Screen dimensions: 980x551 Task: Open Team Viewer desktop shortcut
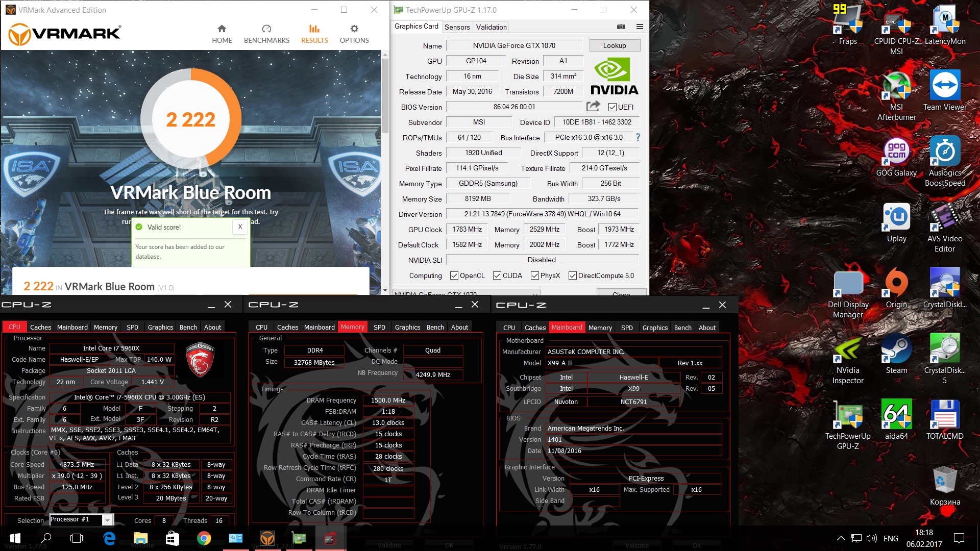pyautogui.click(x=945, y=91)
